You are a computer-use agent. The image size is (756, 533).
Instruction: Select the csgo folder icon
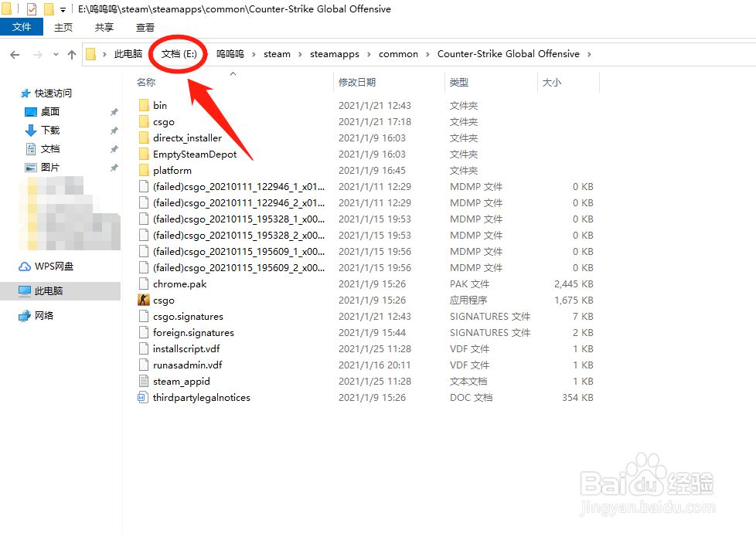pos(144,122)
